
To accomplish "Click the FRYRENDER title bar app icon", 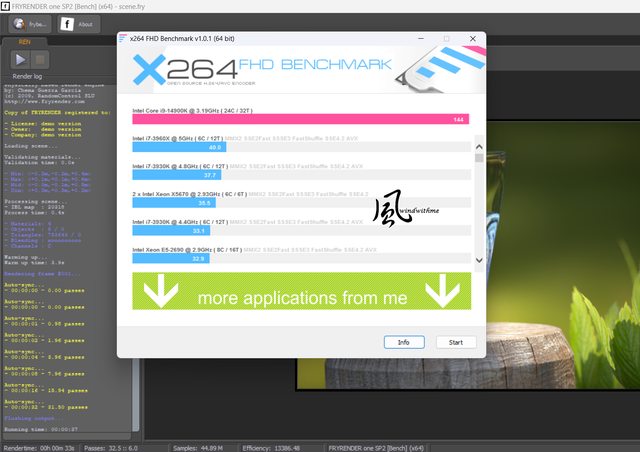I will (x=6, y=5).
